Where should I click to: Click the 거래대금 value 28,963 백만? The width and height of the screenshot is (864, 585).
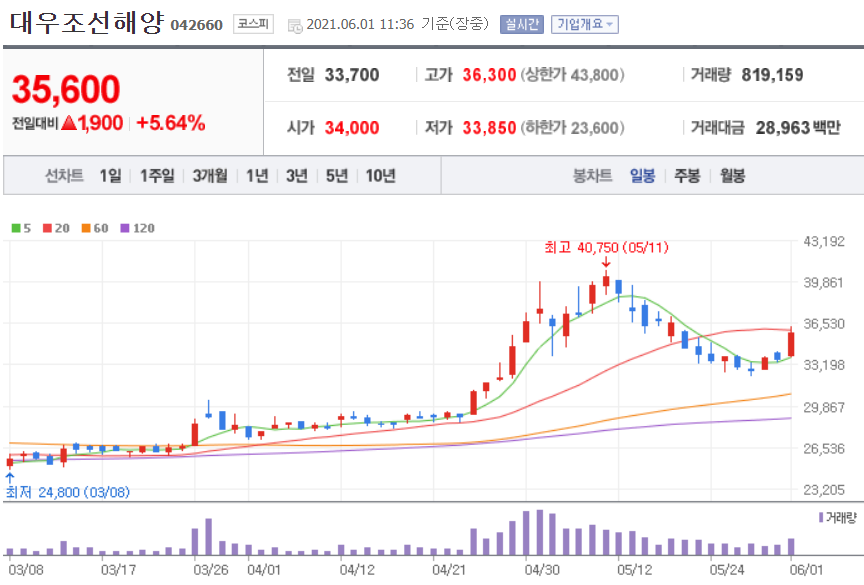tap(798, 128)
